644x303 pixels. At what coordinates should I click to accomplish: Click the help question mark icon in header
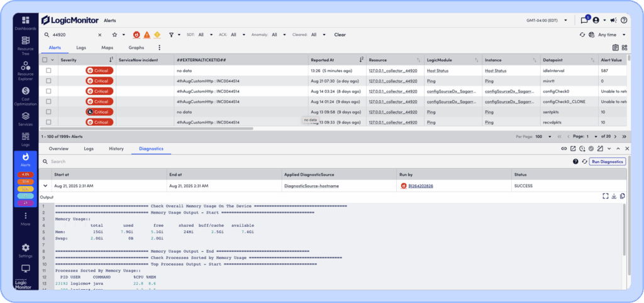(x=624, y=20)
